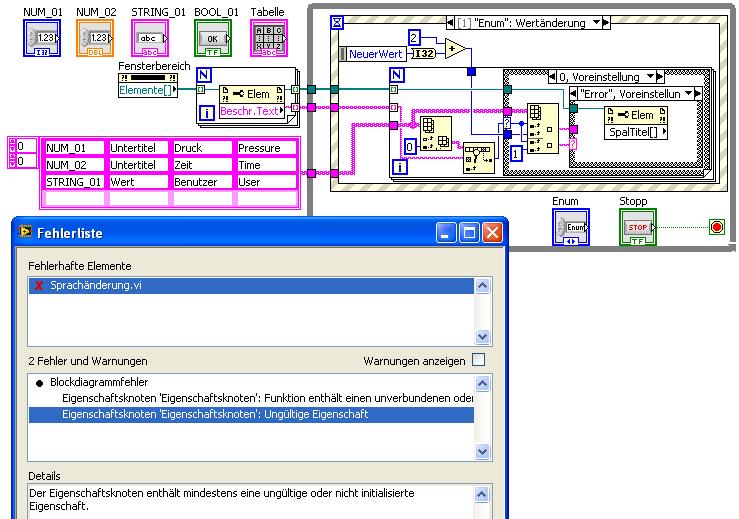
Task: Toggle the Warnungen anzeigen checkbox
Action: 478,360
